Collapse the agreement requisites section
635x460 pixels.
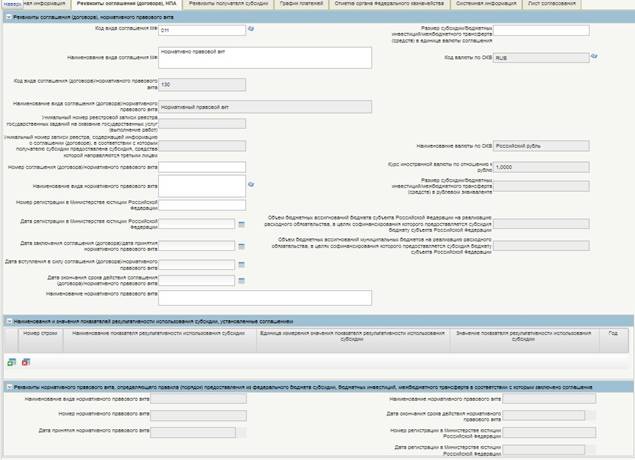8,17
